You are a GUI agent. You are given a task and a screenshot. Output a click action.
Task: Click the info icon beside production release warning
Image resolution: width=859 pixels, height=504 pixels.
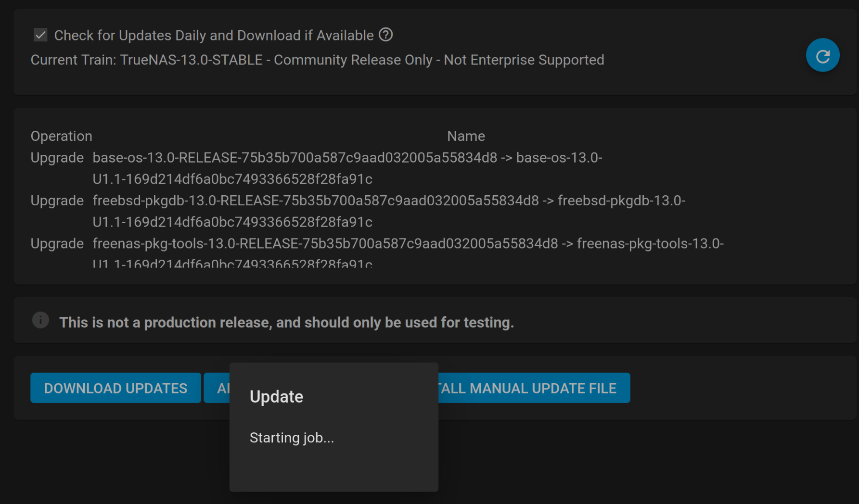point(40,320)
